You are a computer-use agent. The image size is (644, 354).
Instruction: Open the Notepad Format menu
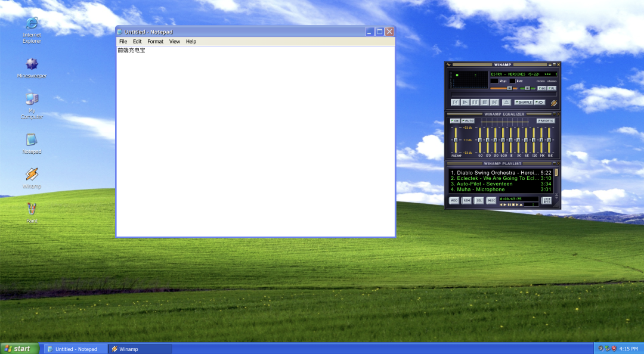pyautogui.click(x=155, y=42)
